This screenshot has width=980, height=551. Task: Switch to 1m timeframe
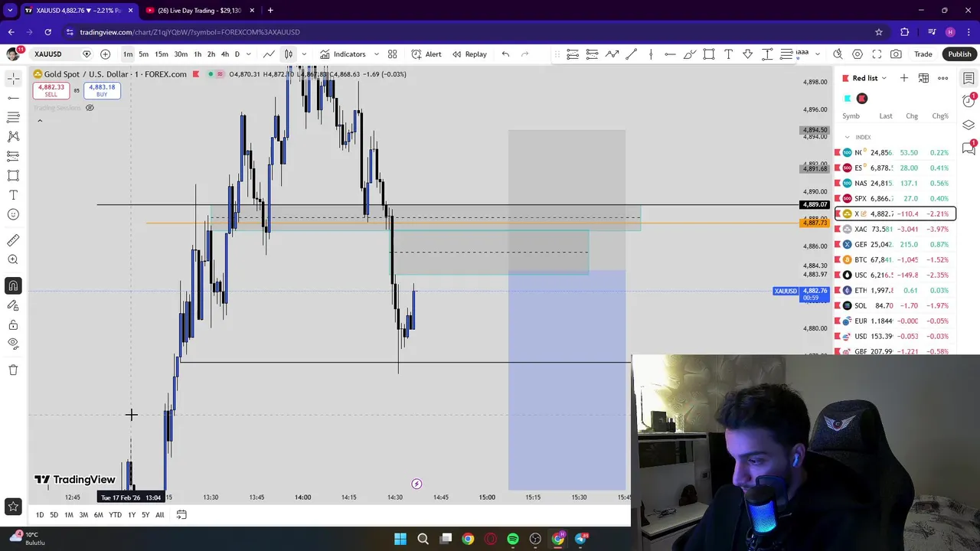128,54
